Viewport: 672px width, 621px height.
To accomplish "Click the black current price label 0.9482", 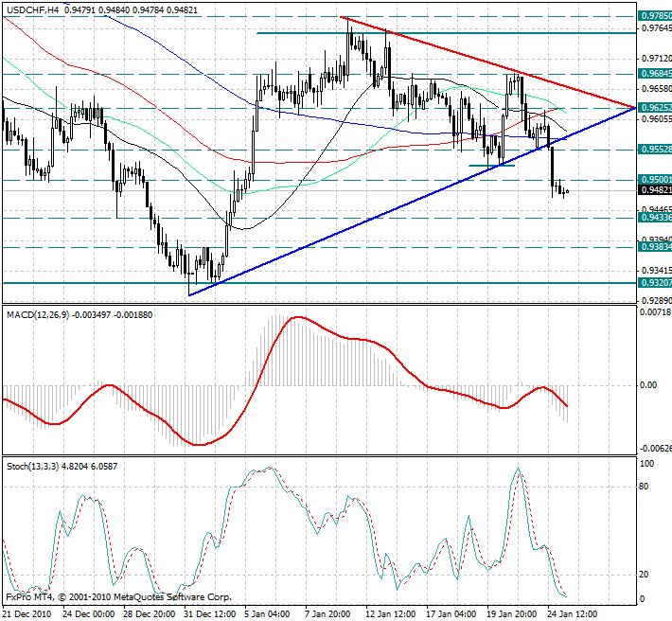I will point(655,190).
